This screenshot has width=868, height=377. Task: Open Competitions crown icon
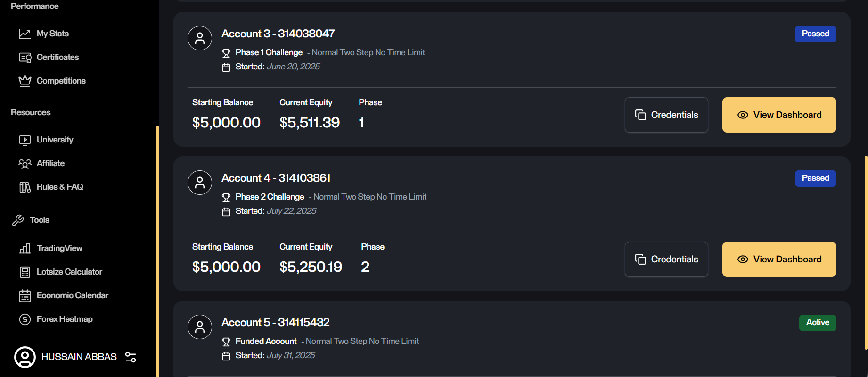point(25,81)
